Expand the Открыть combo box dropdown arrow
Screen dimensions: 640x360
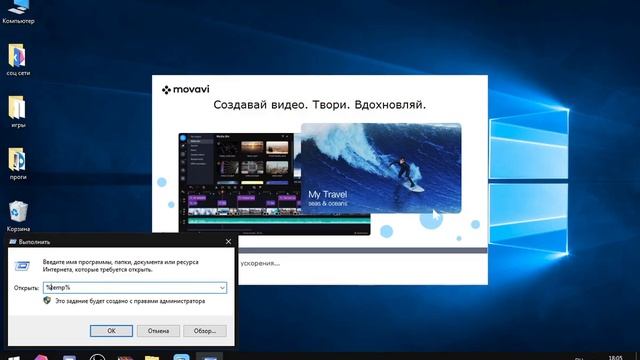(222, 288)
